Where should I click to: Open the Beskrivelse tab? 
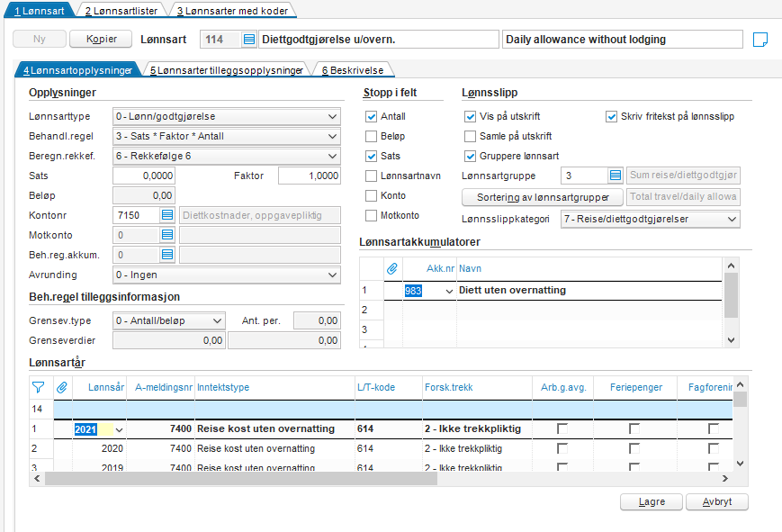[x=355, y=70]
